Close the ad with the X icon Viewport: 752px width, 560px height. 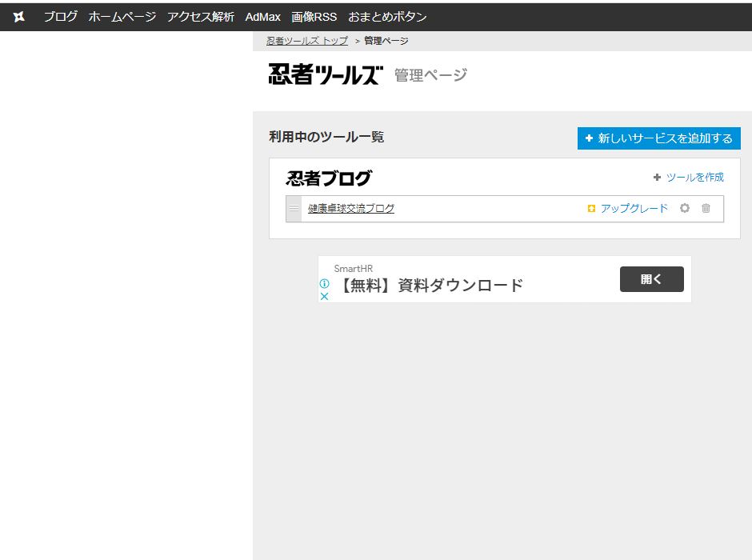tap(324, 296)
